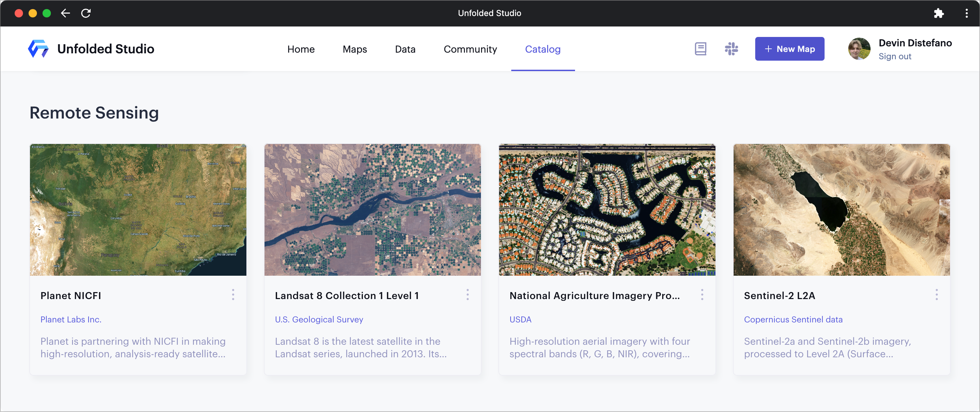This screenshot has height=412, width=980.
Task: Click the Unfolded Studio logo icon
Action: pos(38,49)
